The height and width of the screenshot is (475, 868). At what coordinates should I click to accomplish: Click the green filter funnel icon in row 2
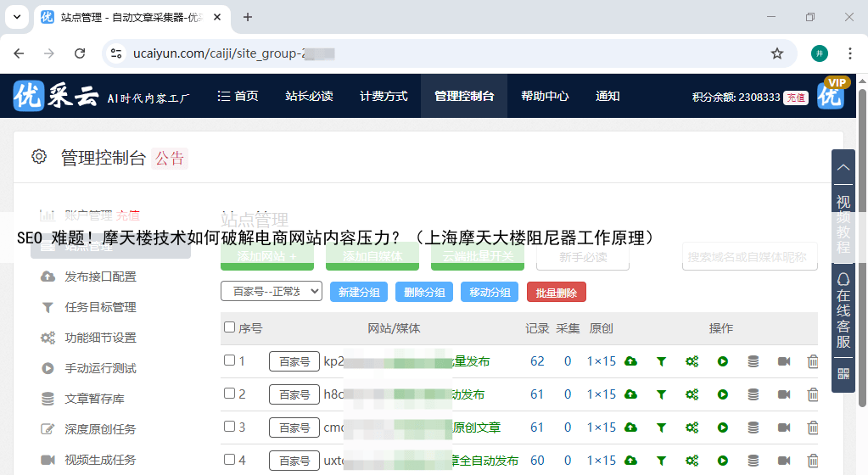point(661,394)
